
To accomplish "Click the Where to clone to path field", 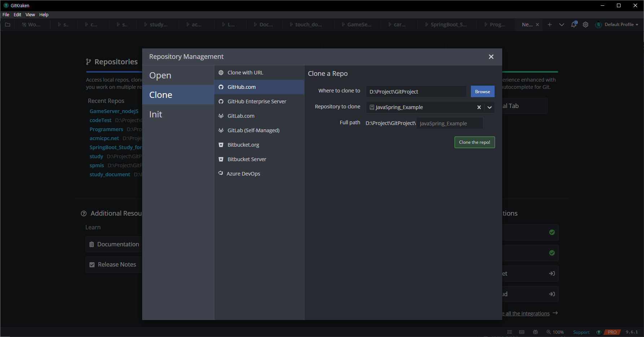I will [x=416, y=91].
